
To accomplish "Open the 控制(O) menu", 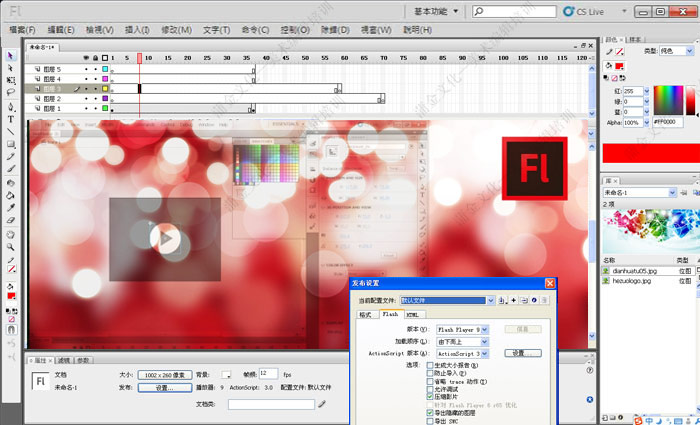I will pyautogui.click(x=295, y=30).
